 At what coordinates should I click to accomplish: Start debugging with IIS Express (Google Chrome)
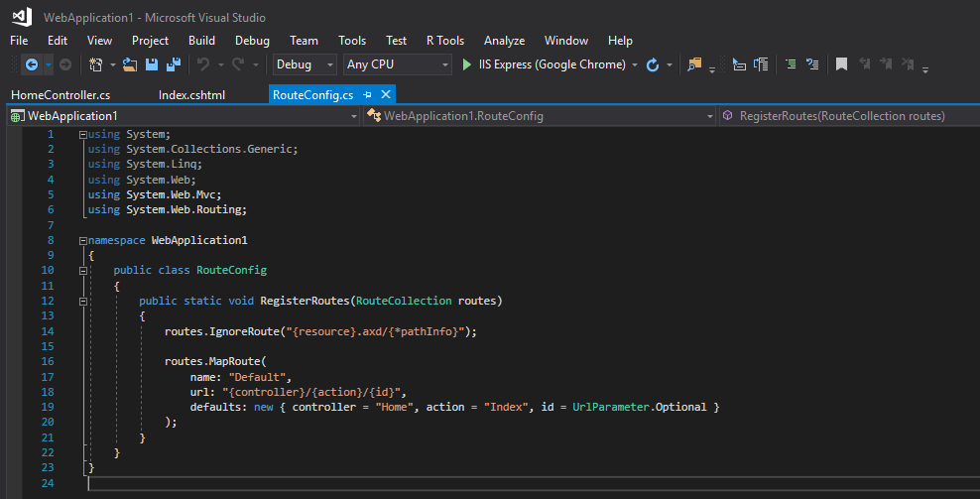544,64
